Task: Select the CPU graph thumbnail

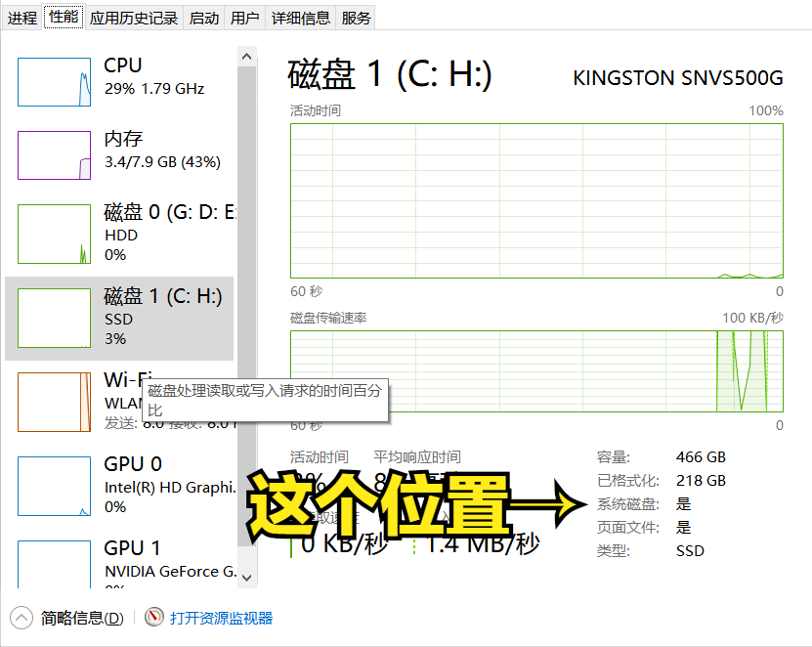Action: click(55, 82)
